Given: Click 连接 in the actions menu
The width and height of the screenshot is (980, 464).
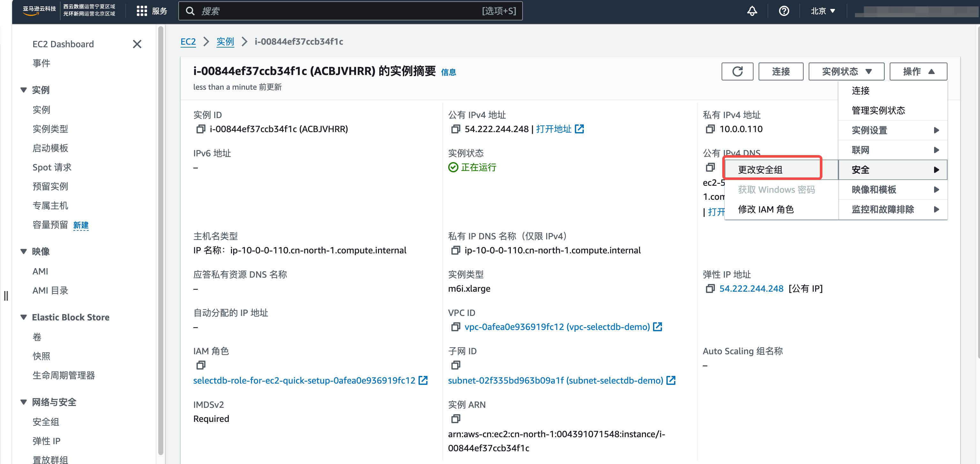Looking at the screenshot, I should tap(893, 91).
